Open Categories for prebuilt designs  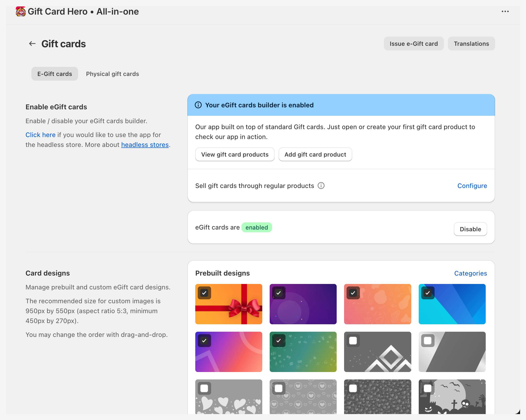click(x=470, y=273)
